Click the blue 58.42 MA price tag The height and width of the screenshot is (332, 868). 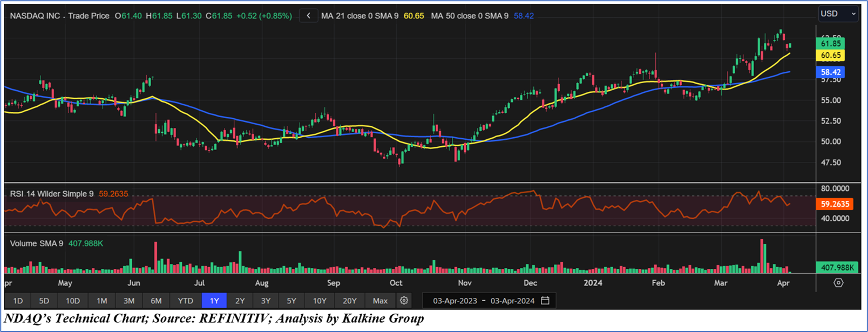[831, 72]
